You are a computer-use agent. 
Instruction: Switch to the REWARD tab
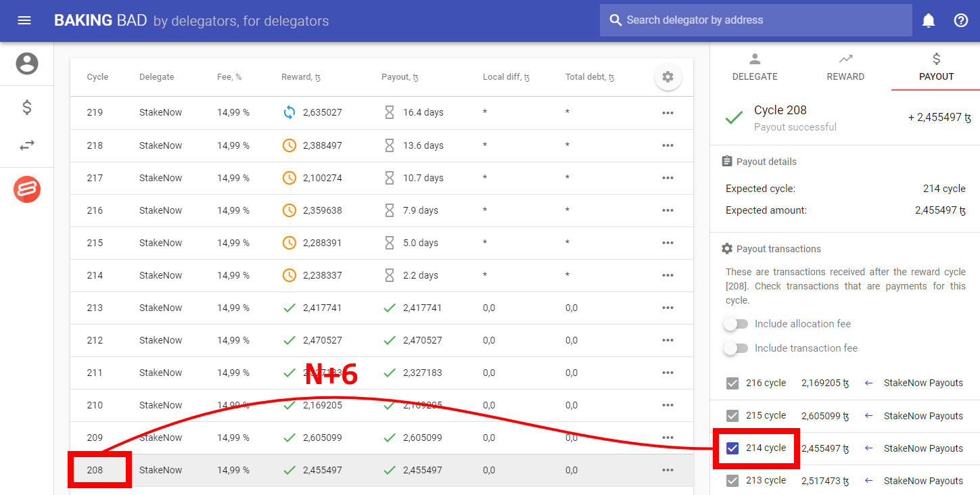point(845,67)
